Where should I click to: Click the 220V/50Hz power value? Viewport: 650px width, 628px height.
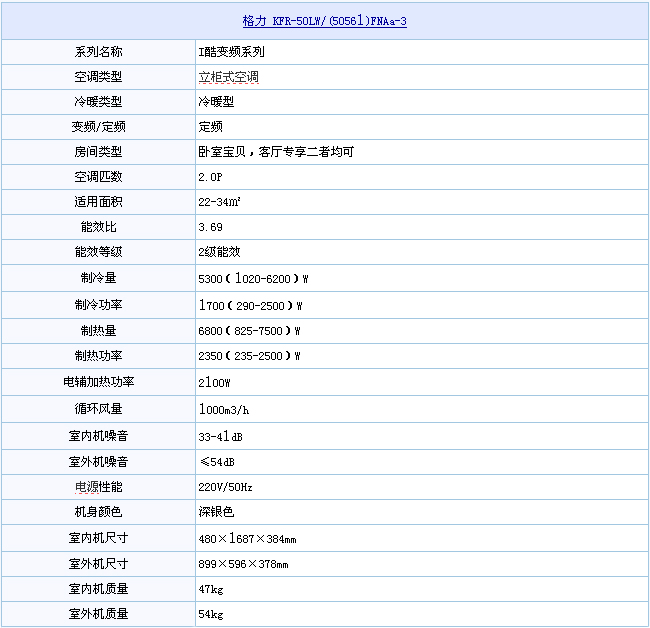tap(225, 487)
